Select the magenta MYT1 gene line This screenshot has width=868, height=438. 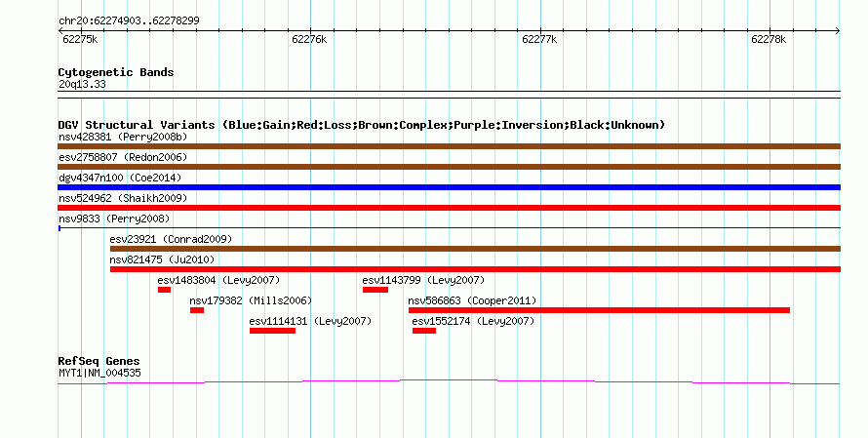449,381
